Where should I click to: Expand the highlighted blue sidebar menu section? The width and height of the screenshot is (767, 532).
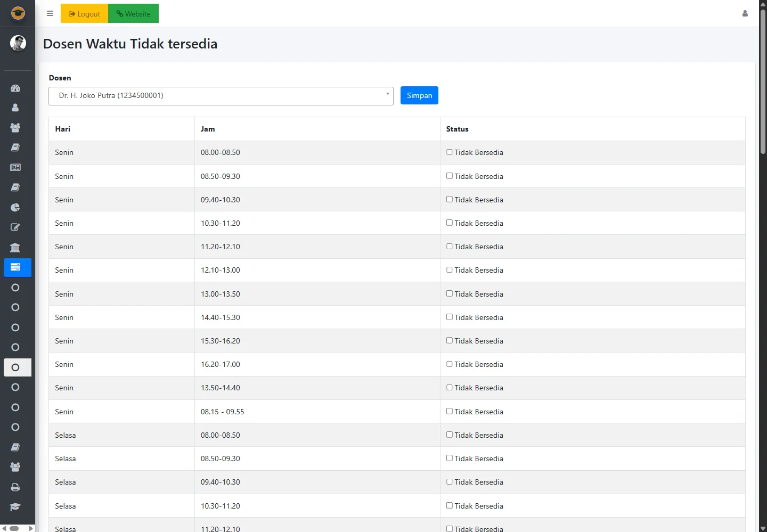[x=17, y=267]
